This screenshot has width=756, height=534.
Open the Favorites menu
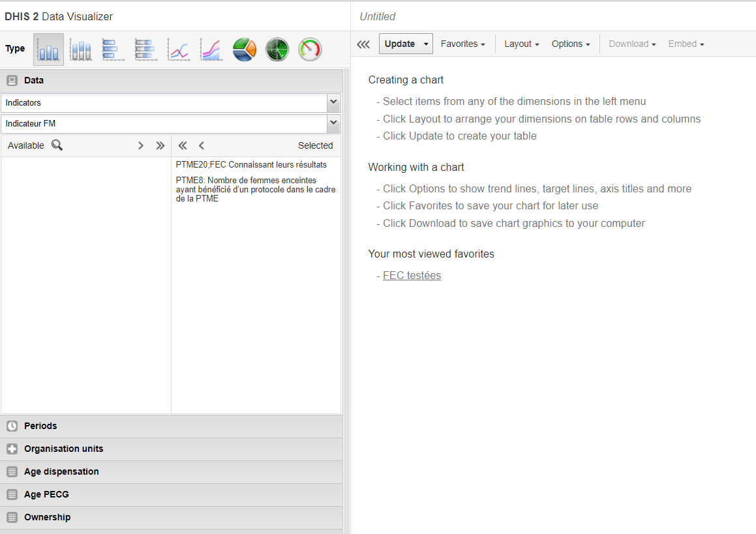(x=462, y=44)
